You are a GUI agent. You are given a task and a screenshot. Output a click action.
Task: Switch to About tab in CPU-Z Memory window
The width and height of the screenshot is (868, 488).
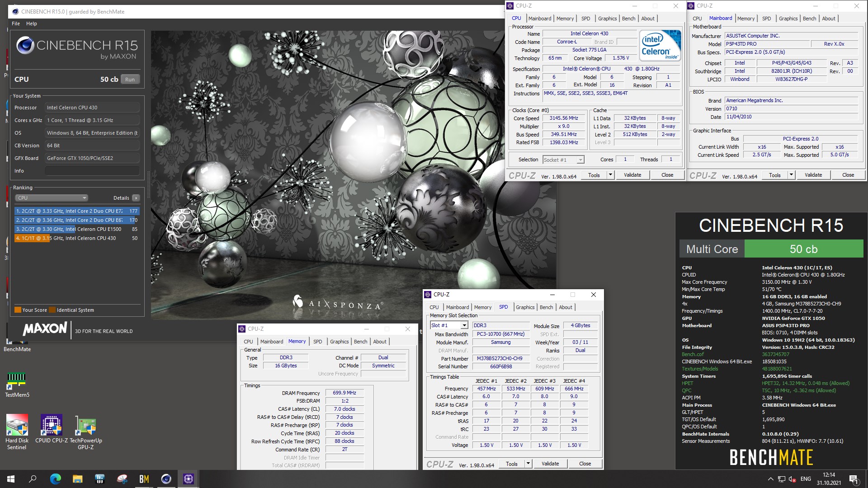coord(380,342)
